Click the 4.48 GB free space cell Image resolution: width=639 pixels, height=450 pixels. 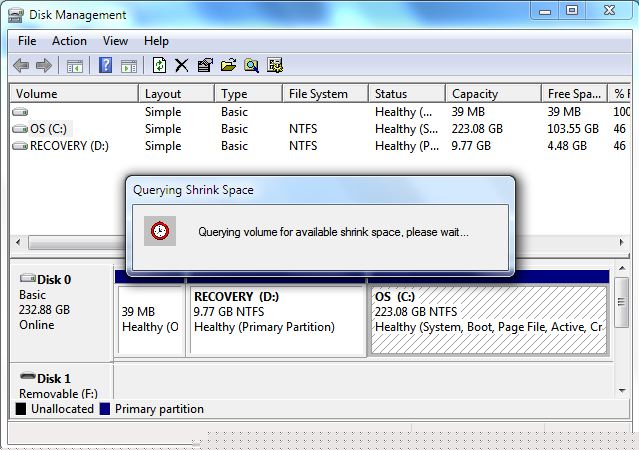point(567,146)
